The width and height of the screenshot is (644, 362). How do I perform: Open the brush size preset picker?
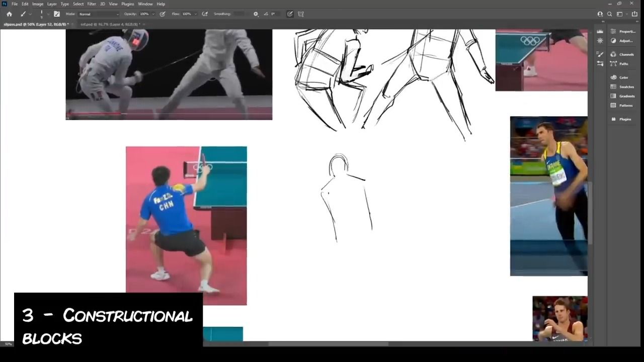coord(41,14)
